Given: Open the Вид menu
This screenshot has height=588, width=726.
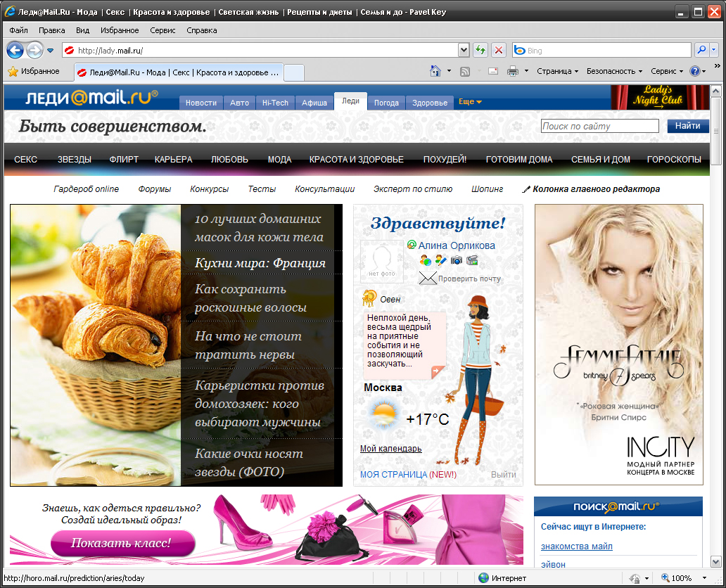Looking at the screenshot, I should click(x=82, y=30).
